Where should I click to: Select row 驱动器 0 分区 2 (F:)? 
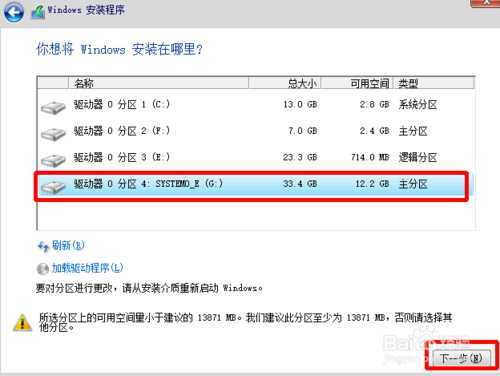tap(256, 131)
